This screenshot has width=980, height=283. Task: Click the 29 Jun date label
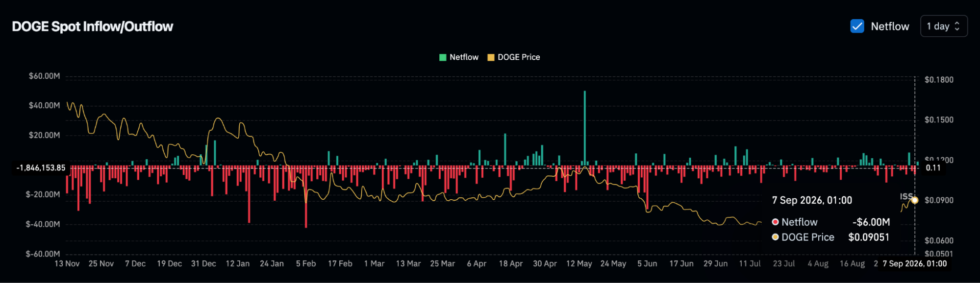pos(716,264)
